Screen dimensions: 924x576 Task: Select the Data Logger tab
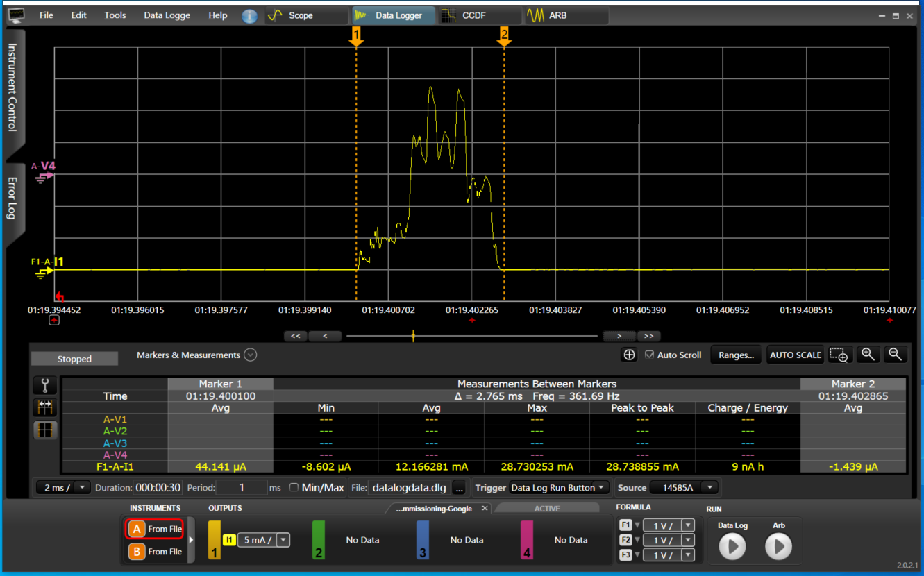[x=394, y=15]
